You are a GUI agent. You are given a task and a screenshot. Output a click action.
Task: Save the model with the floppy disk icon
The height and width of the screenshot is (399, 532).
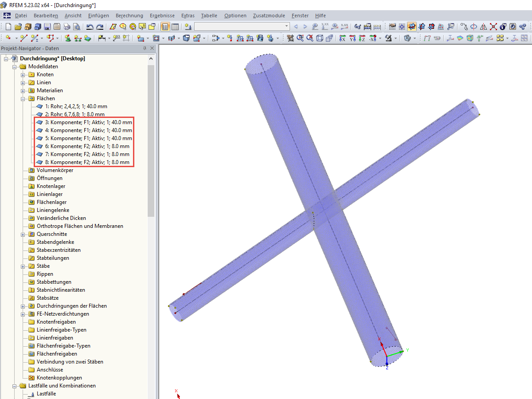47,27
